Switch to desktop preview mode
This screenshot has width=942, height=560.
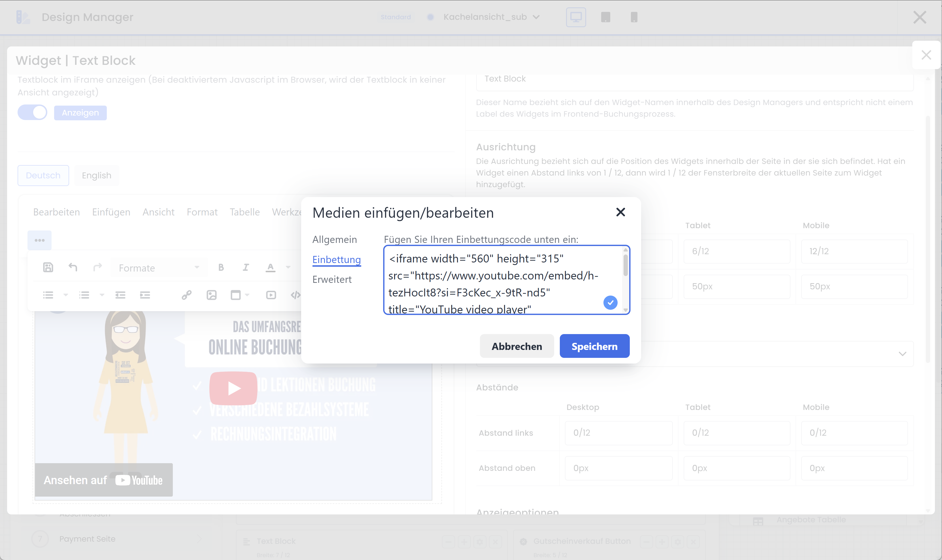pyautogui.click(x=576, y=17)
